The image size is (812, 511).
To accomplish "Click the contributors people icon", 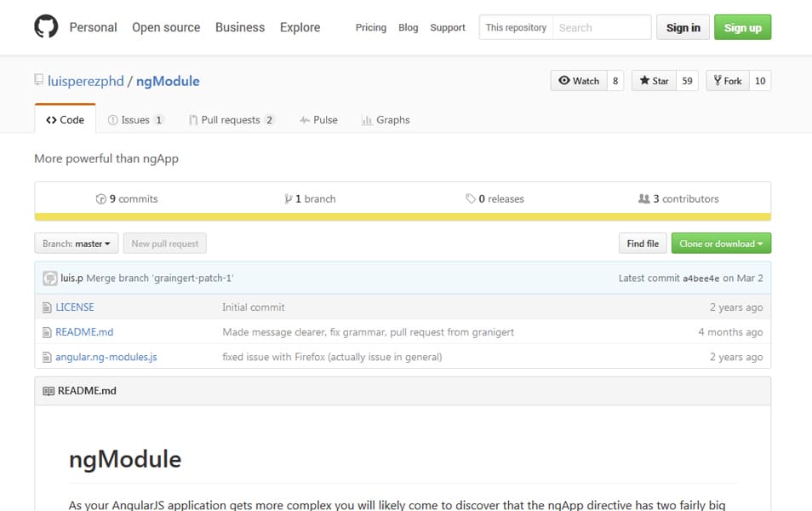I will coord(643,198).
